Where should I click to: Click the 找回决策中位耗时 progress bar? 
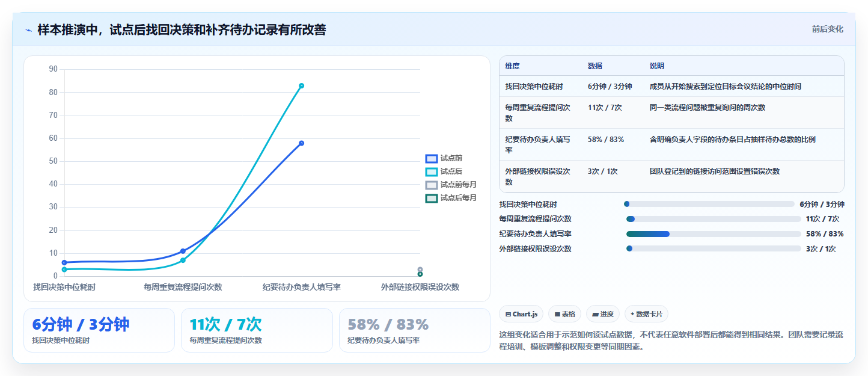[709, 204]
